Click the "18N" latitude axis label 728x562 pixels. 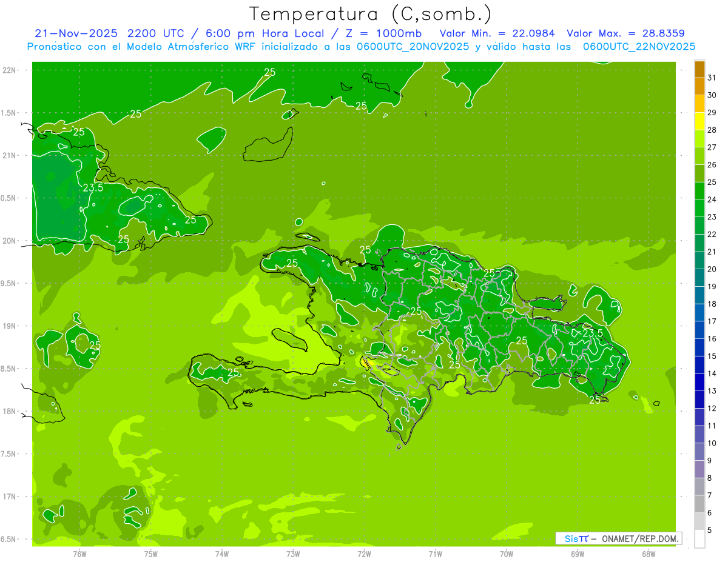(x=9, y=411)
